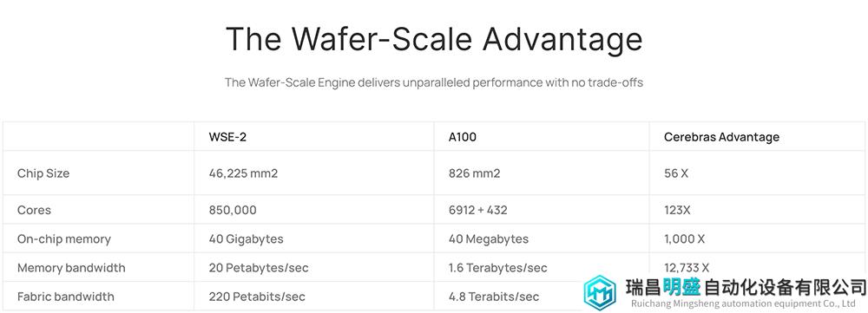Click the Chinese company name watermark text

(746, 287)
